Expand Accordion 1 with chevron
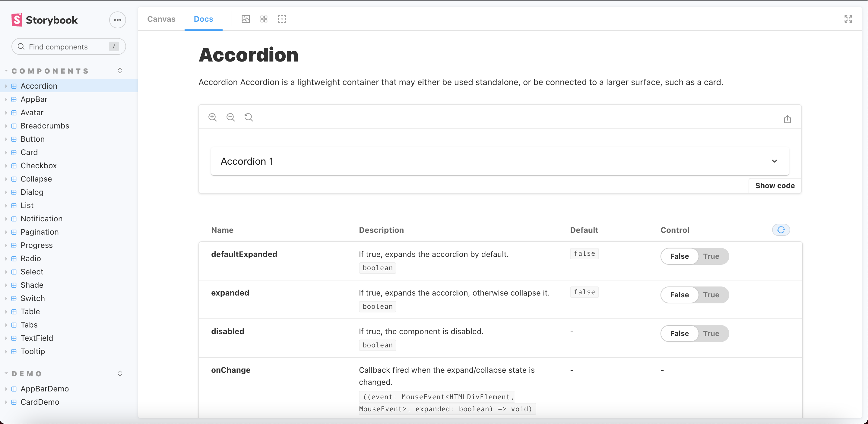 pyautogui.click(x=774, y=161)
